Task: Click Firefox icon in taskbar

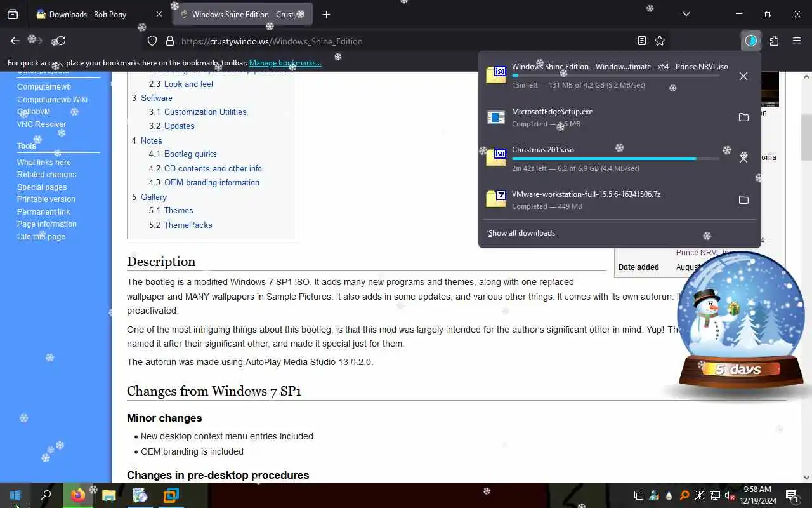Action: 78,495
